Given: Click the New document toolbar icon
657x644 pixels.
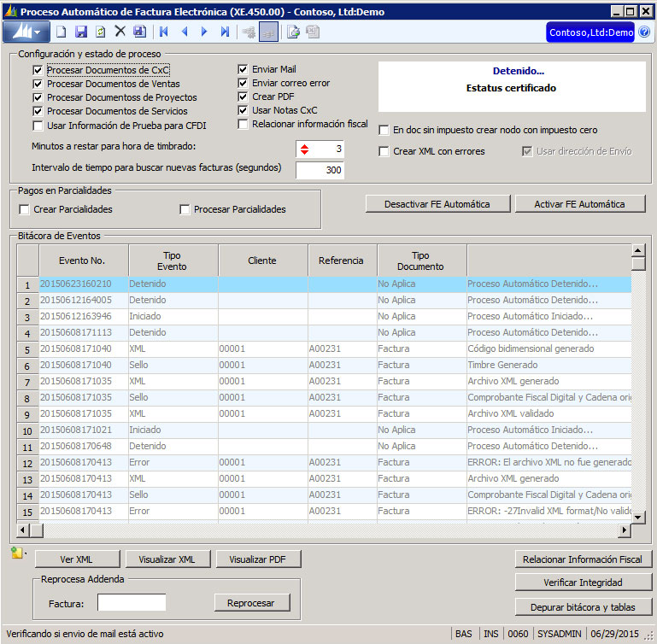Looking at the screenshot, I should [61, 32].
